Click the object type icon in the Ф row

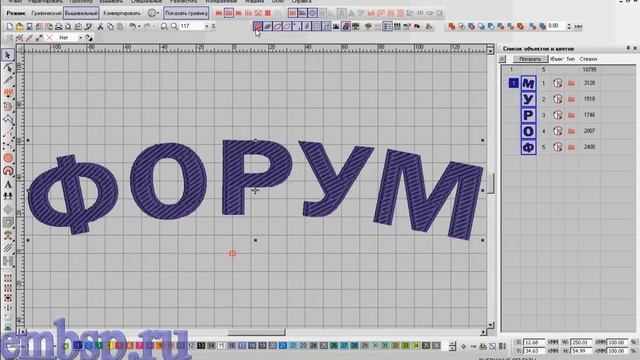[x=558, y=147]
